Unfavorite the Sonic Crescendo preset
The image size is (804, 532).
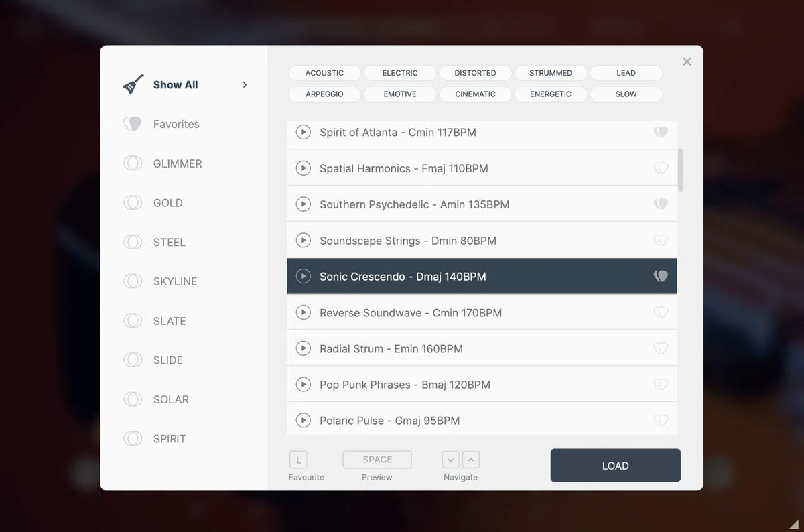pyautogui.click(x=661, y=276)
